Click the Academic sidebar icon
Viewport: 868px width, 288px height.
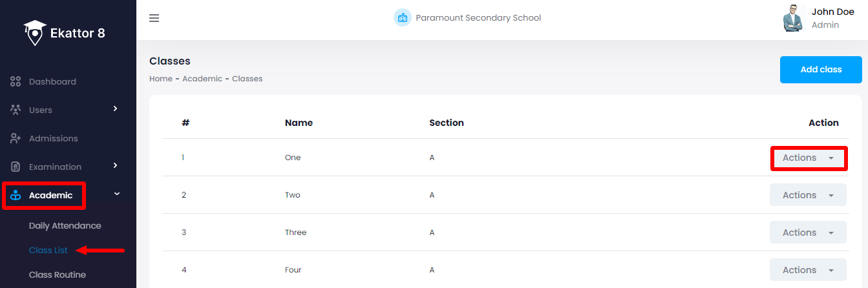(16, 196)
